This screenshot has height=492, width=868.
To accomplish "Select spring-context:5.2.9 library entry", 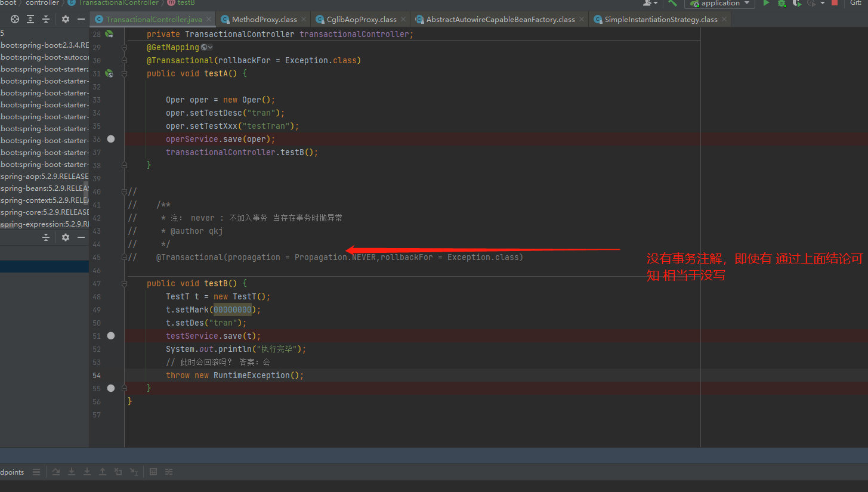I will click(x=44, y=200).
